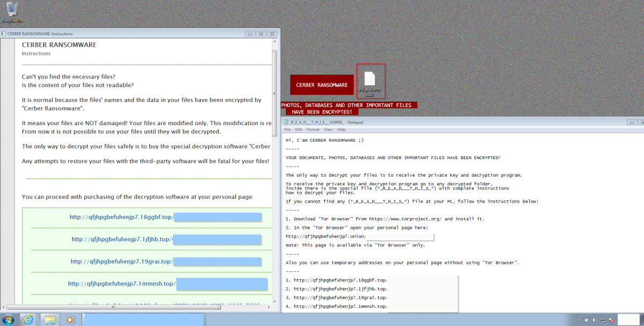The width and height of the screenshot is (644, 326).
Task: Click the highlighted active window taskbar button
Action: click(144, 319)
